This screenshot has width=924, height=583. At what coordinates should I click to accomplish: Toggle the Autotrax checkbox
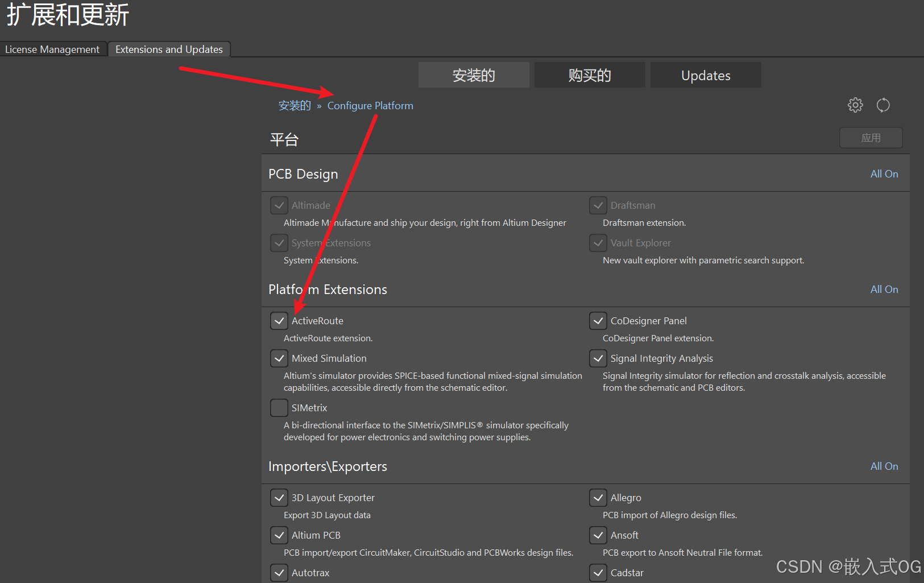pos(279,573)
